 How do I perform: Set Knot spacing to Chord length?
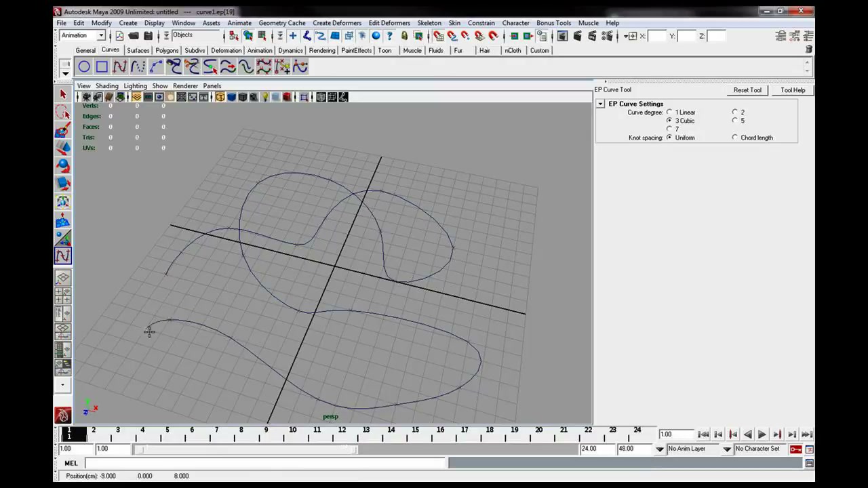[x=735, y=138]
